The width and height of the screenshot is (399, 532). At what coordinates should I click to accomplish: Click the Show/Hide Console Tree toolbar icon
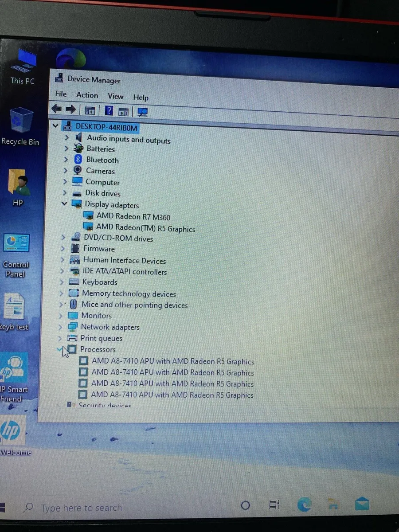coord(90,111)
